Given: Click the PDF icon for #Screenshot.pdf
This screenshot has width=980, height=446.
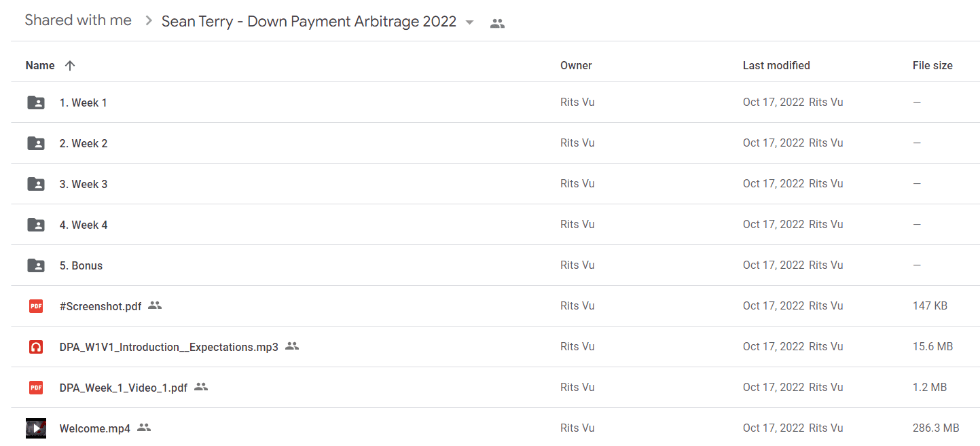Looking at the screenshot, I should (36, 306).
